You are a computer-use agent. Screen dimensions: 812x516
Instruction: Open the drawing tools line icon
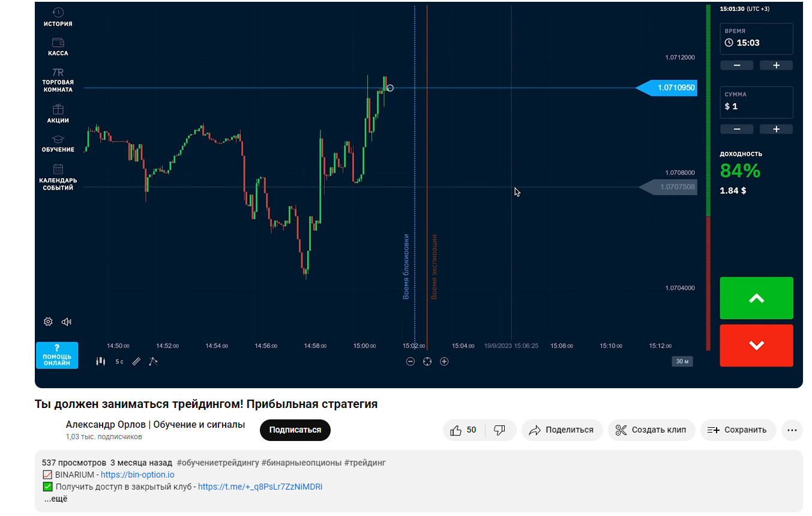153,361
